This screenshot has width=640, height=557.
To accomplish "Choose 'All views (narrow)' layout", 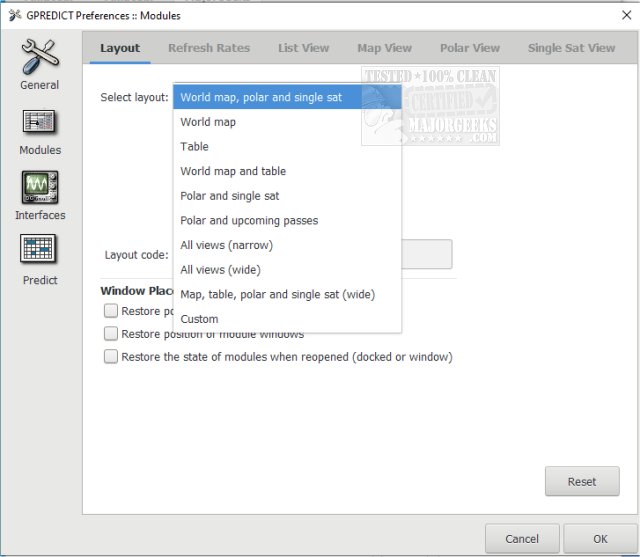I will (x=287, y=245).
